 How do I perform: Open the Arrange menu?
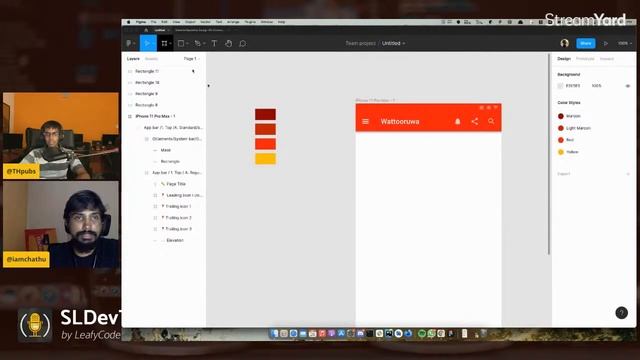pos(233,22)
